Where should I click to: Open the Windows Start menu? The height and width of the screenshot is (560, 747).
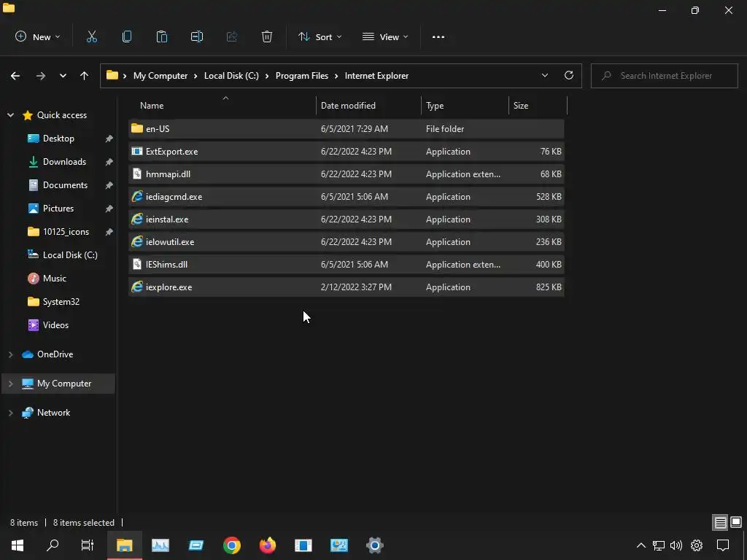[x=18, y=545]
